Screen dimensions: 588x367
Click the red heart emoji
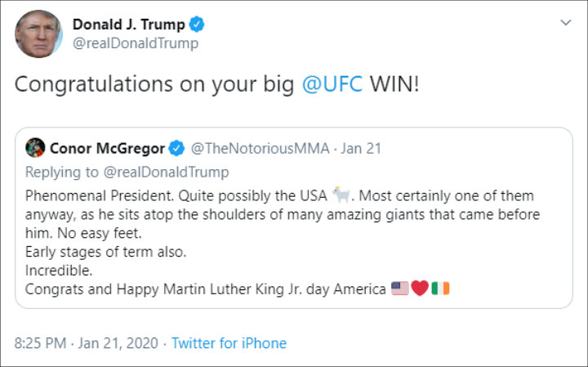coord(420,289)
